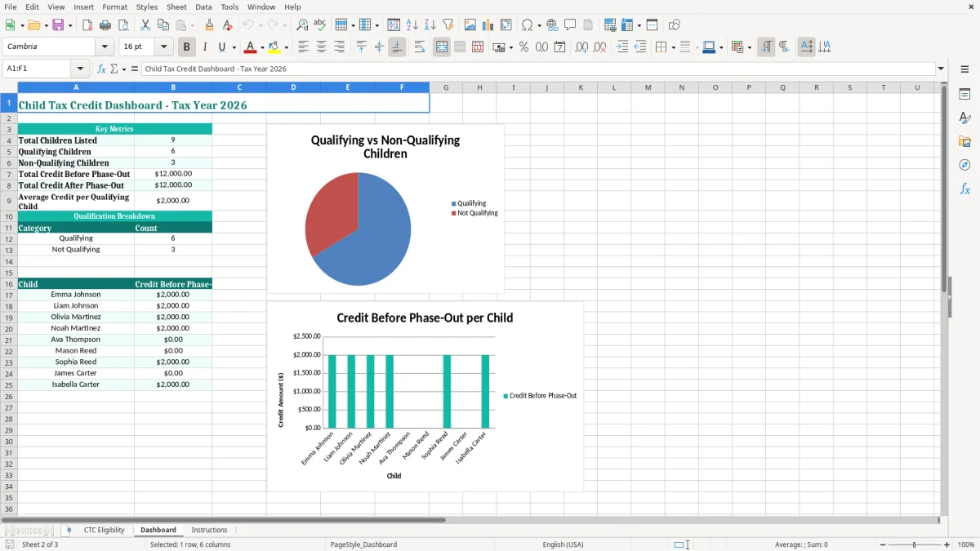Toggle Underline formatting
The image size is (980, 551).
(x=222, y=47)
